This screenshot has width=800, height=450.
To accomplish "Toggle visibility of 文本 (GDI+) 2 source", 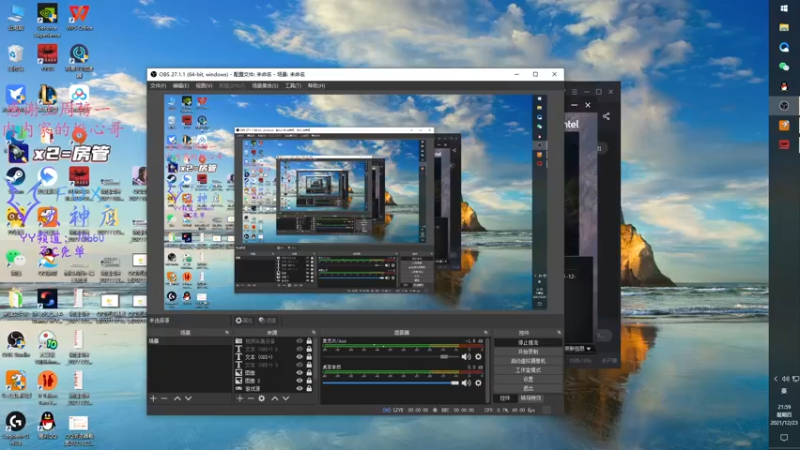I will coord(299,349).
